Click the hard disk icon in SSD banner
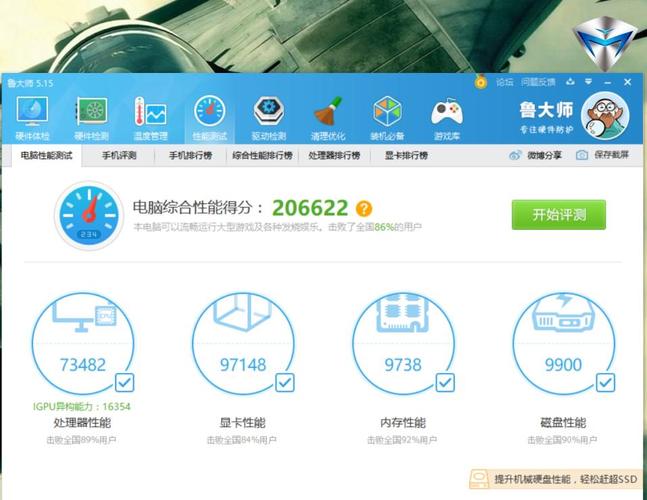Screen dimensions: 647x500 (480, 479)
